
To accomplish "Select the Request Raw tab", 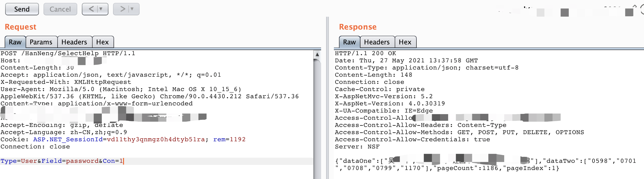I will 15,42.
